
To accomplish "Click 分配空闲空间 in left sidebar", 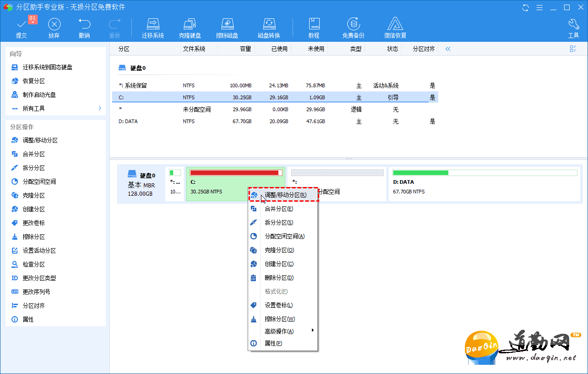I will (34, 181).
